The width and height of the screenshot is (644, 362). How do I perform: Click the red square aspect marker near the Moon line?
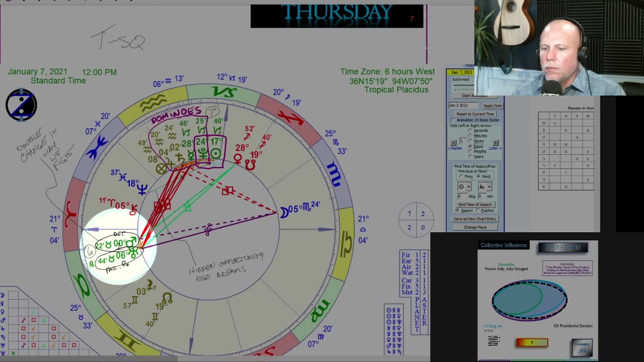click(x=228, y=191)
